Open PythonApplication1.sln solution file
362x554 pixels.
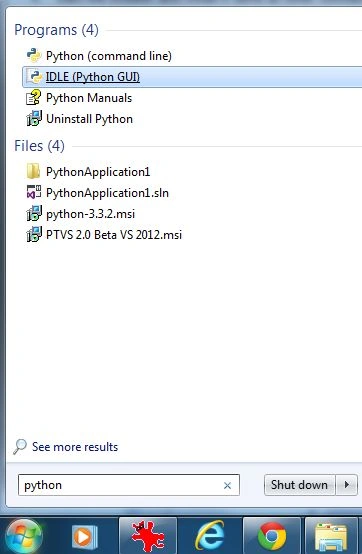[x=107, y=193]
